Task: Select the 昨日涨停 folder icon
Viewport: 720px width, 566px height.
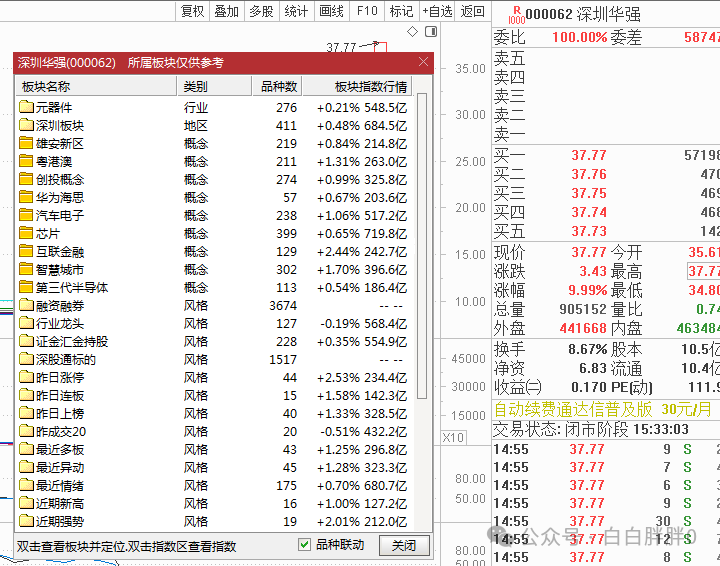Action: (27, 377)
